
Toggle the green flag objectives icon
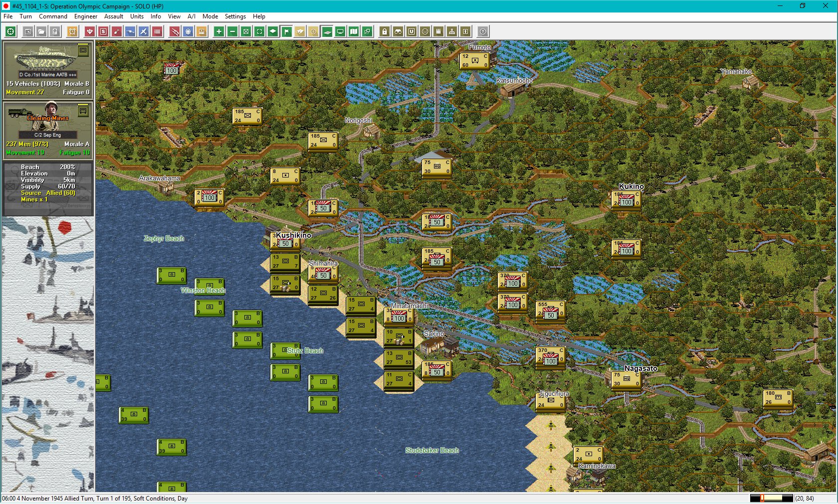pos(286,31)
